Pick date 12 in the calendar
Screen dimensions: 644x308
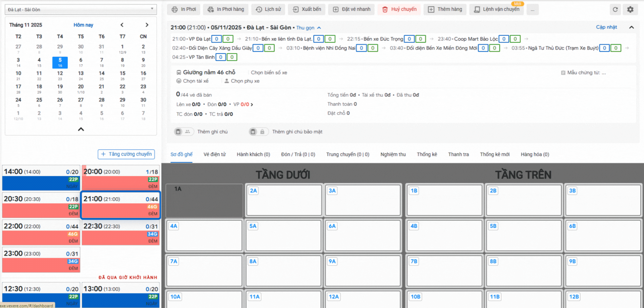pos(60,75)
